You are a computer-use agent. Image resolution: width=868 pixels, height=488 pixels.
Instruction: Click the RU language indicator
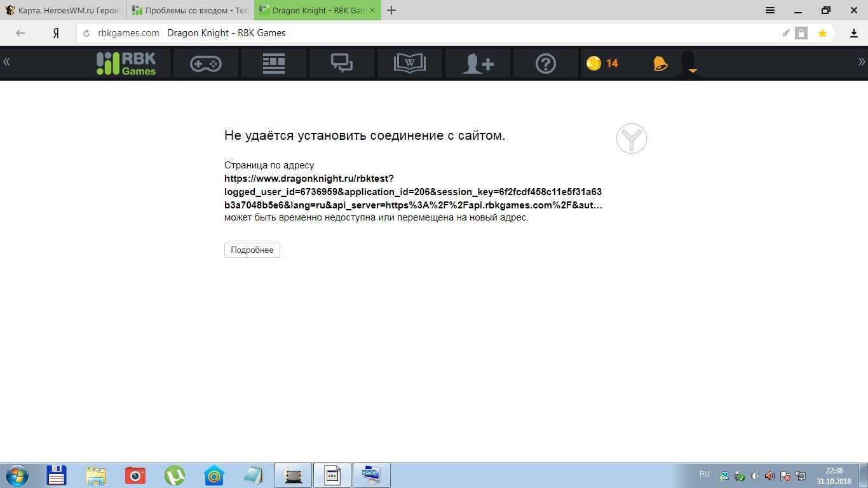coord(704,474)
